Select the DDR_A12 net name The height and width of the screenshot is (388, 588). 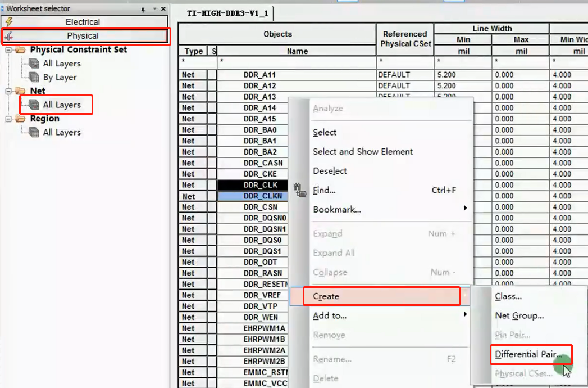[x=259, y=85]
